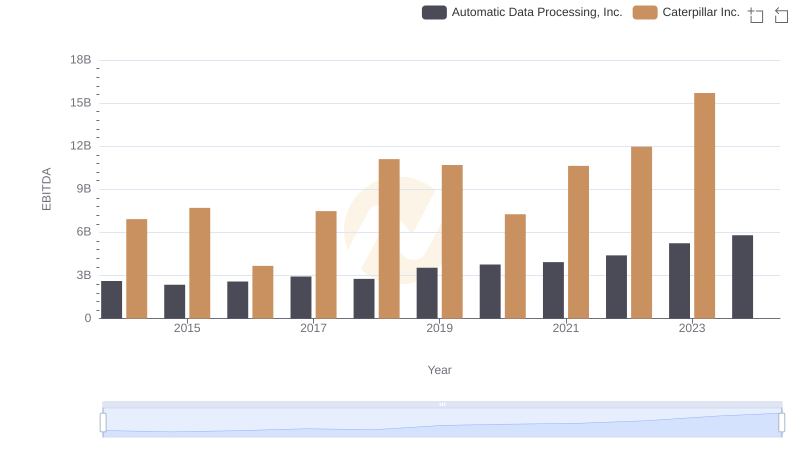Click the 12B y-axis label
This screenshot has width=800, height=461.
[x=81, y=146]
